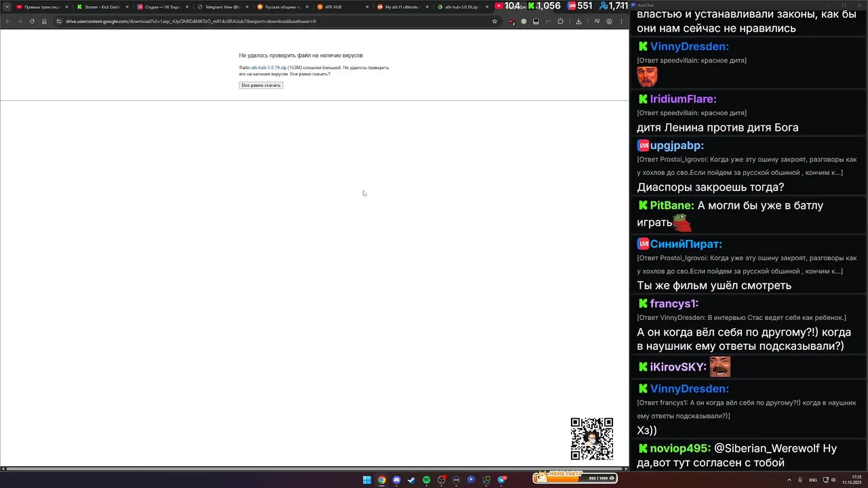
Task: Open the Chrome three-dot menu
Action: (621, 21)
